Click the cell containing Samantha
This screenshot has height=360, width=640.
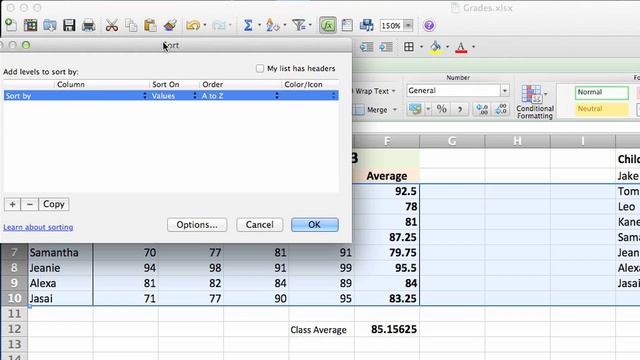click(x=60, y=252)
